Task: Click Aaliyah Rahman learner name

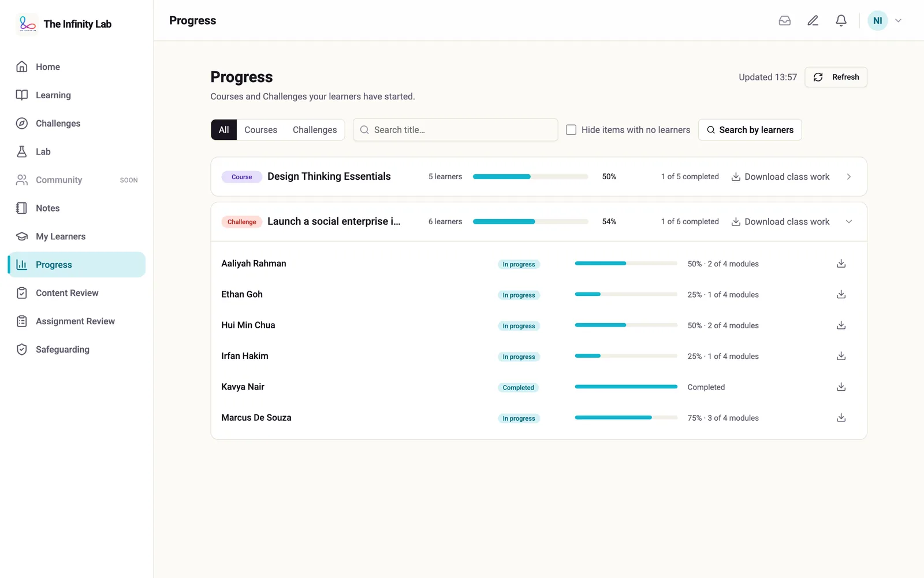Action: [254, 264]
